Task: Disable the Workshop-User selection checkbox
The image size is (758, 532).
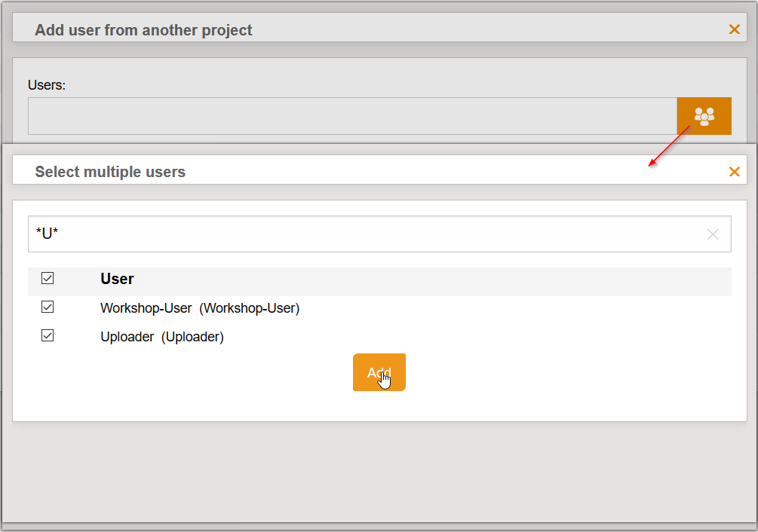Action: point(48,307)
